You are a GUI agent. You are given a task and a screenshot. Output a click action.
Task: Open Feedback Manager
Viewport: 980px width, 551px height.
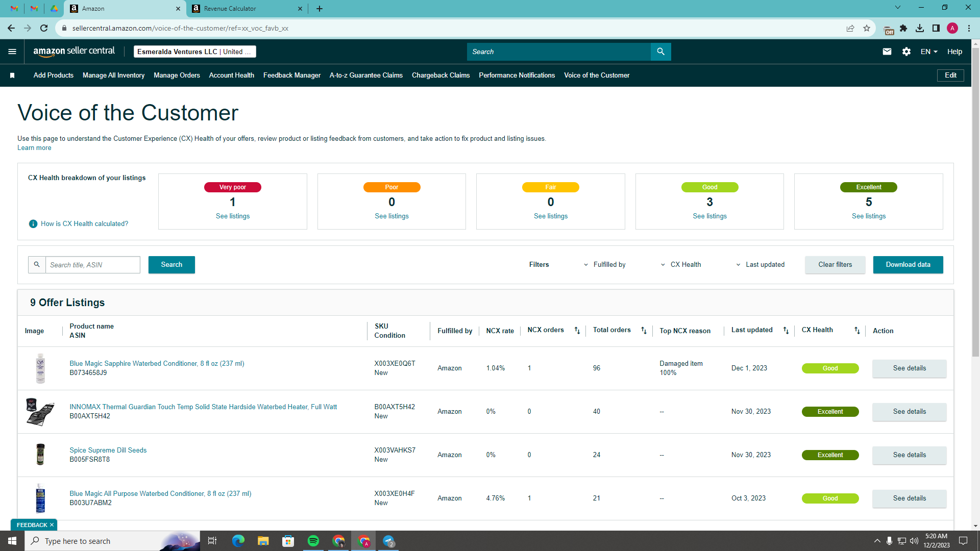[x=292, y=76]
